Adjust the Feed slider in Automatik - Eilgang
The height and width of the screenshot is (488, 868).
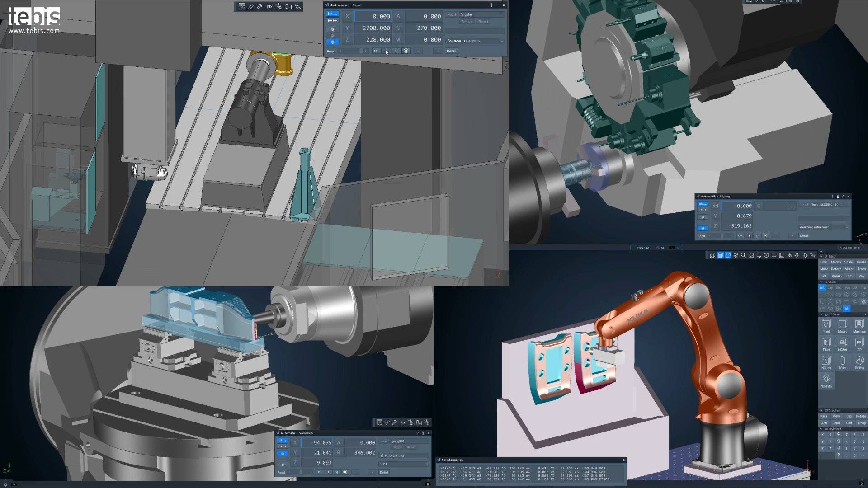721,236
